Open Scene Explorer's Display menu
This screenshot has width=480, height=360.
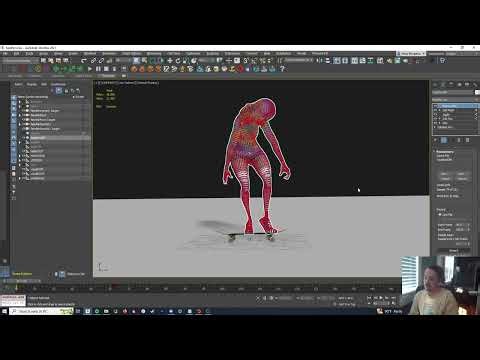tap(32, 84)
